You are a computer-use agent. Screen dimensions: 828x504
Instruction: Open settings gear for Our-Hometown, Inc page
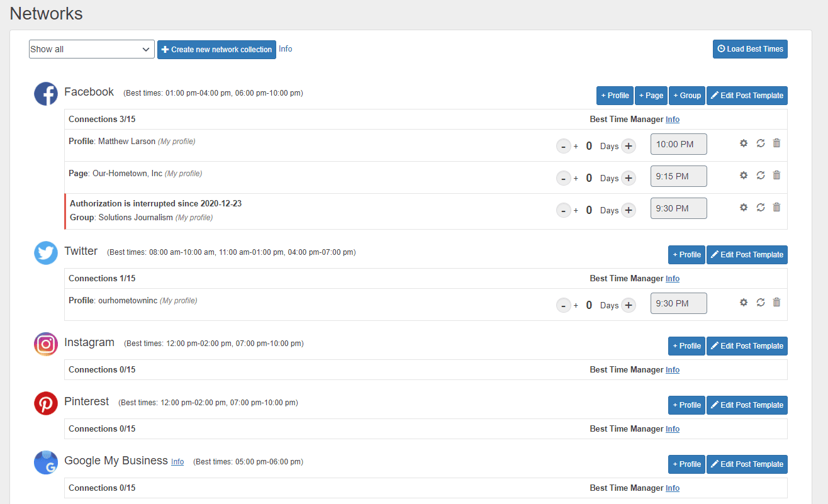(x=744, y=175)
